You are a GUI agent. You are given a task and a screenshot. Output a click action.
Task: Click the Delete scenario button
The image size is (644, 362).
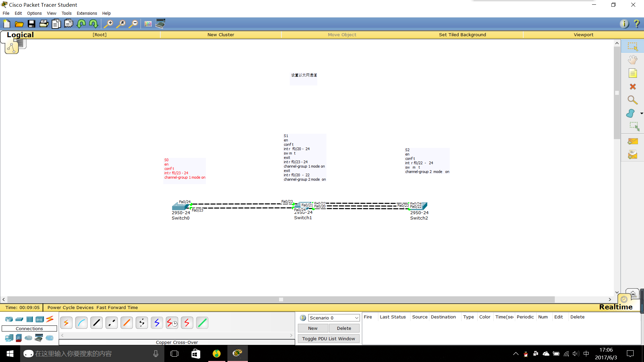pyautogui.click(x=344, y=328)
